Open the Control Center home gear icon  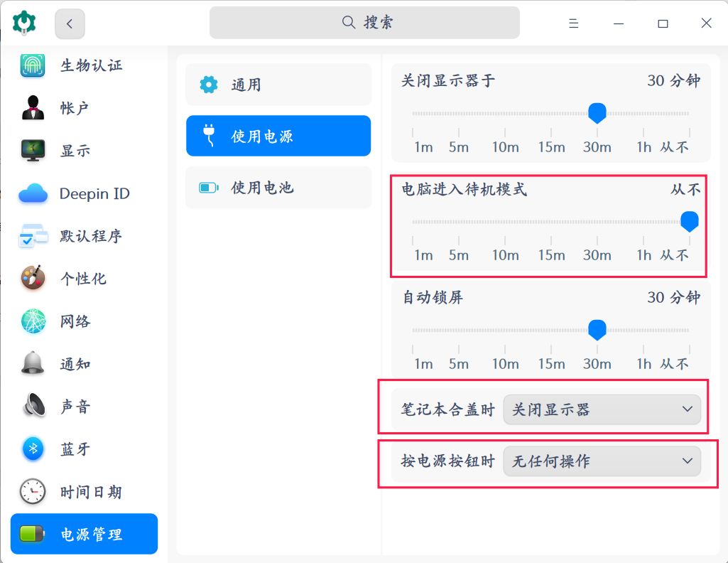point(24,23)
